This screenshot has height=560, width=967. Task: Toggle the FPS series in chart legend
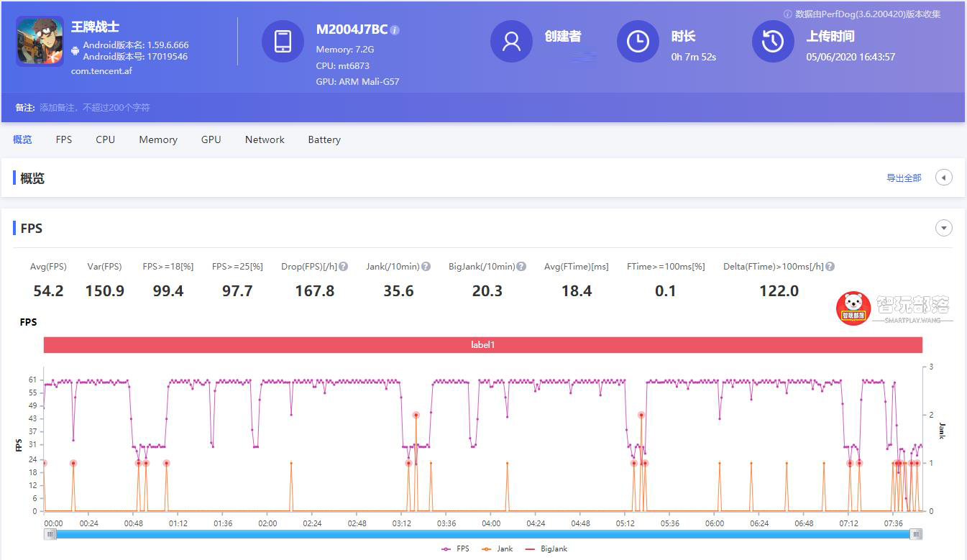click(x=455, y=548)
